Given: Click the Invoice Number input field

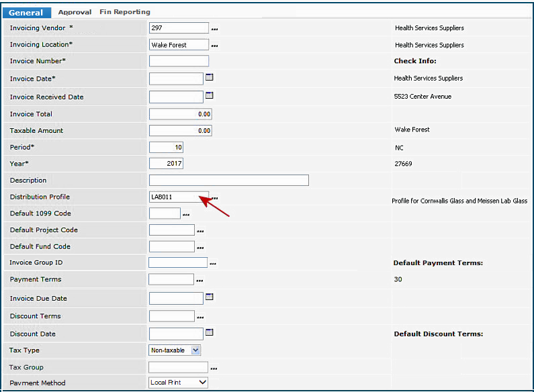Looking at the screenshot, I should tap(179, 62).
